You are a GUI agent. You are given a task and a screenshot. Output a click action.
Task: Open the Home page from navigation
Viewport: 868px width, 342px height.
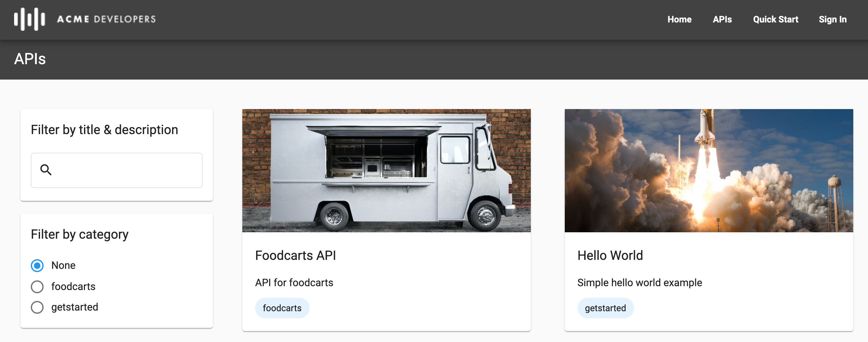click(x=679, y=19)
